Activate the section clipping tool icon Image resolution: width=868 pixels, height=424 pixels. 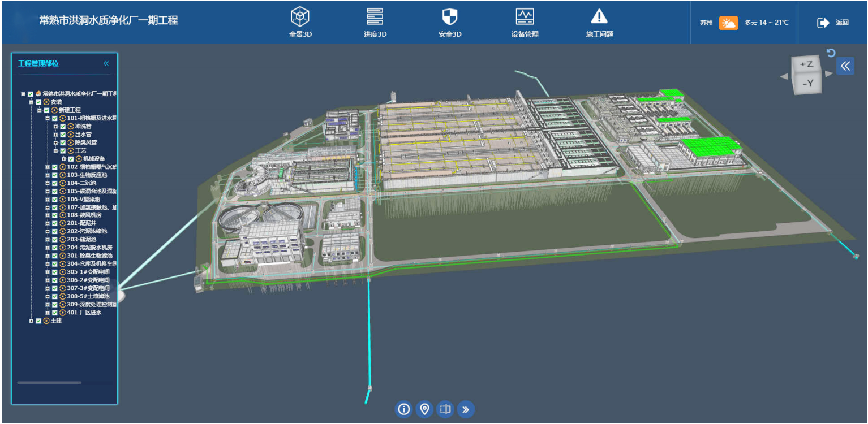tap(445, 409)
